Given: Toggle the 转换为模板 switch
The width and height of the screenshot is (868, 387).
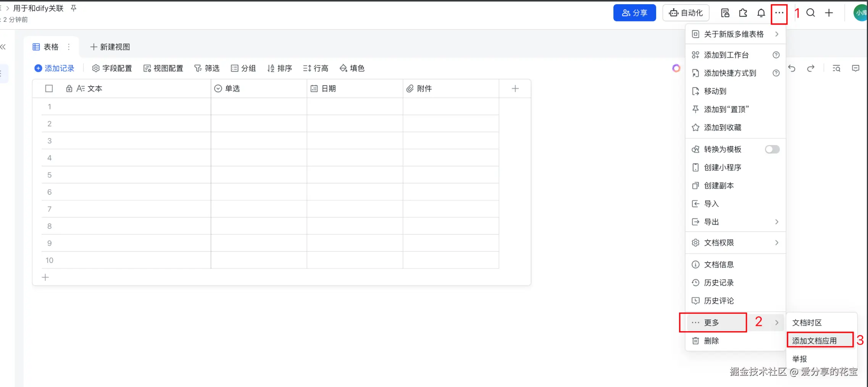Looking at the screenshot, I should click(772, 149).
